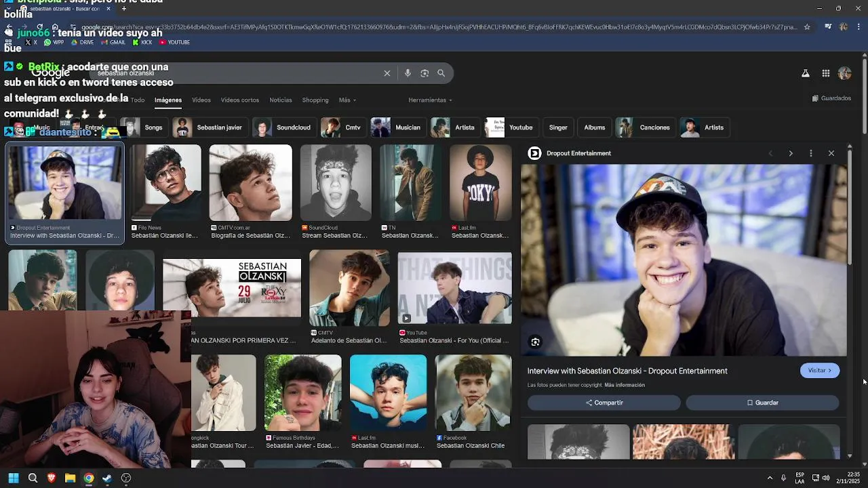Screen dimensions: 868x488
Task: Open Windows taskbar search
Action: [33, 478]
